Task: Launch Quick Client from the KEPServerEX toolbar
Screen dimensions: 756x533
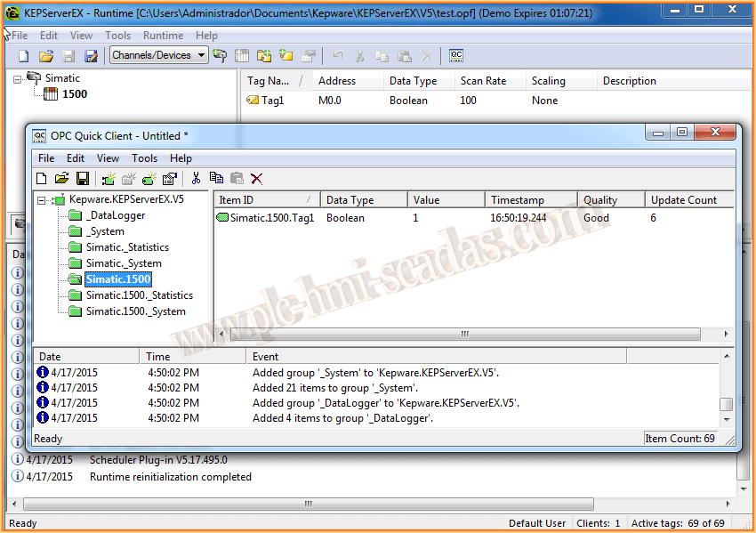Action: [x=456, y=55]
